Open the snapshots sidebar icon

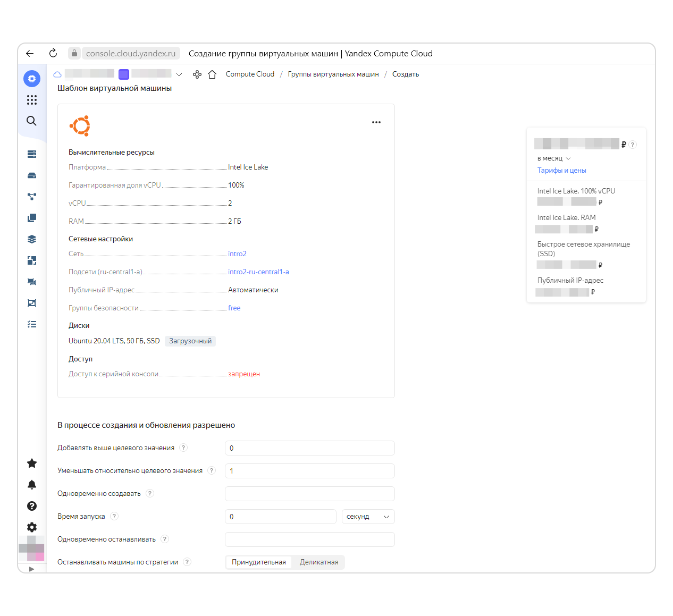click(x=32, y=218)
